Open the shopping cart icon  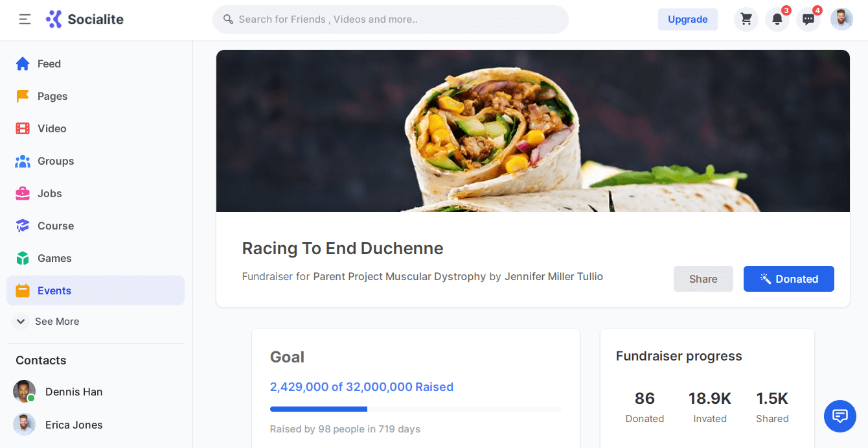746,19
